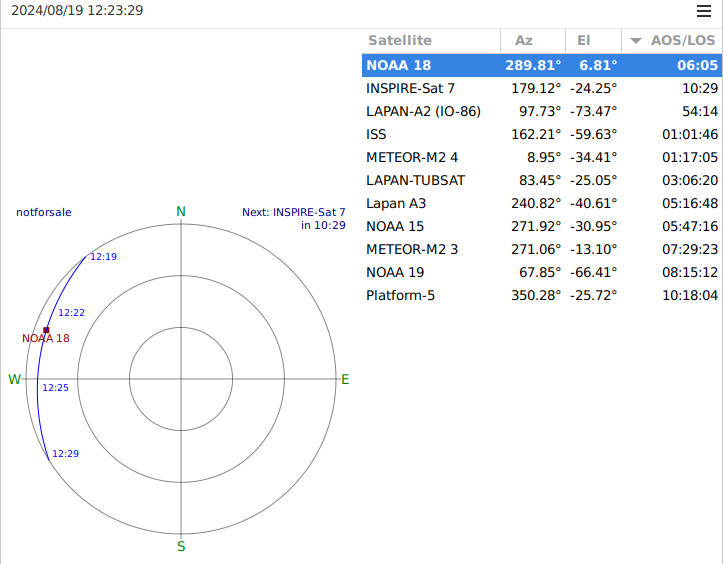The height and width of the screenshot is (564, 723).
Task: Sort list by AOS/LOS column header
Action: tap(672, 41)
